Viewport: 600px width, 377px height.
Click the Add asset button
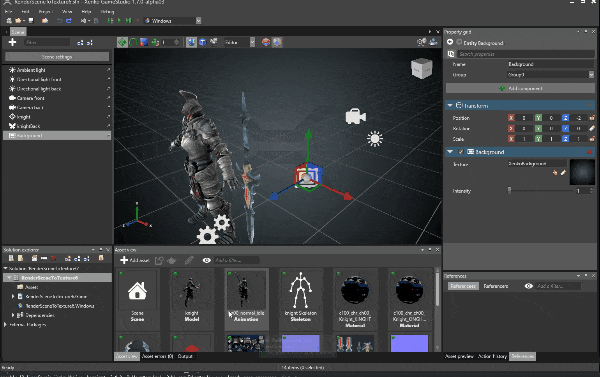(x=135, y=260)
